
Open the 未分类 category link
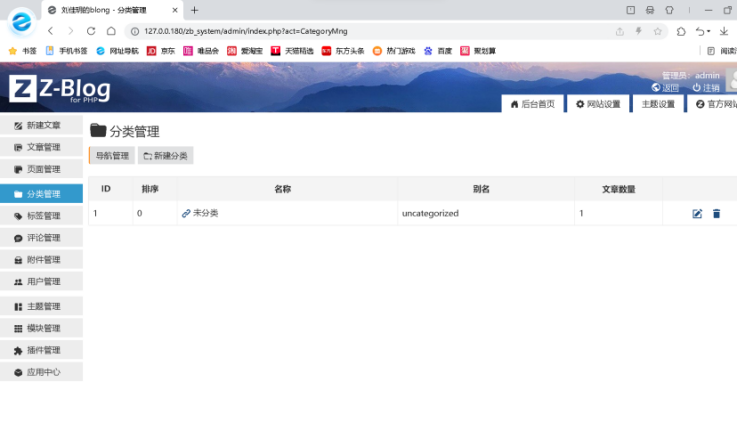click(x=200, y=213)
